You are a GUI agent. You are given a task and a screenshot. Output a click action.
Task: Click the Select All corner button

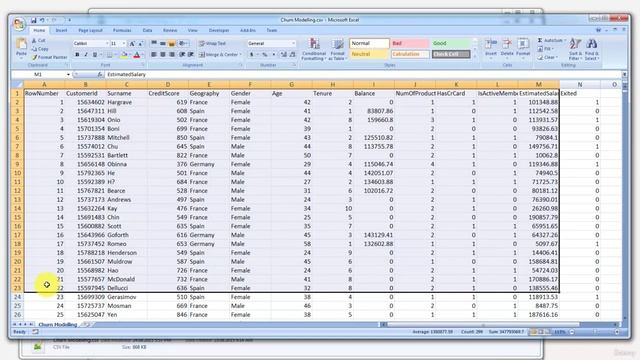point(17,84)
